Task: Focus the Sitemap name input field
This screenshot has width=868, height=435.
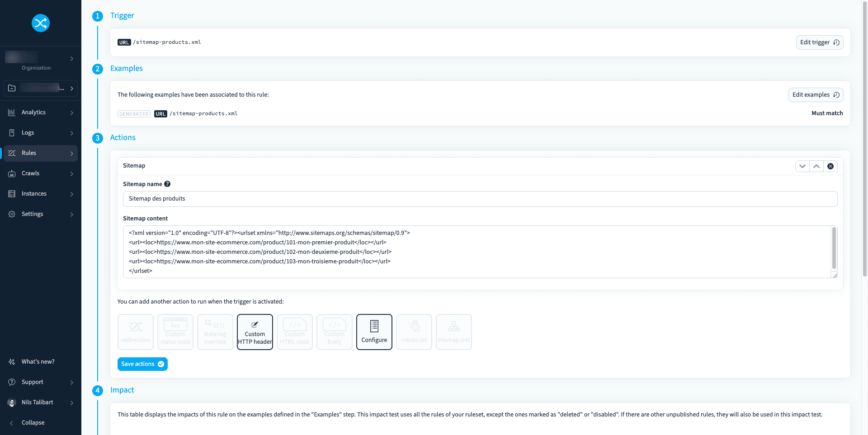Action: coord(480,199)
